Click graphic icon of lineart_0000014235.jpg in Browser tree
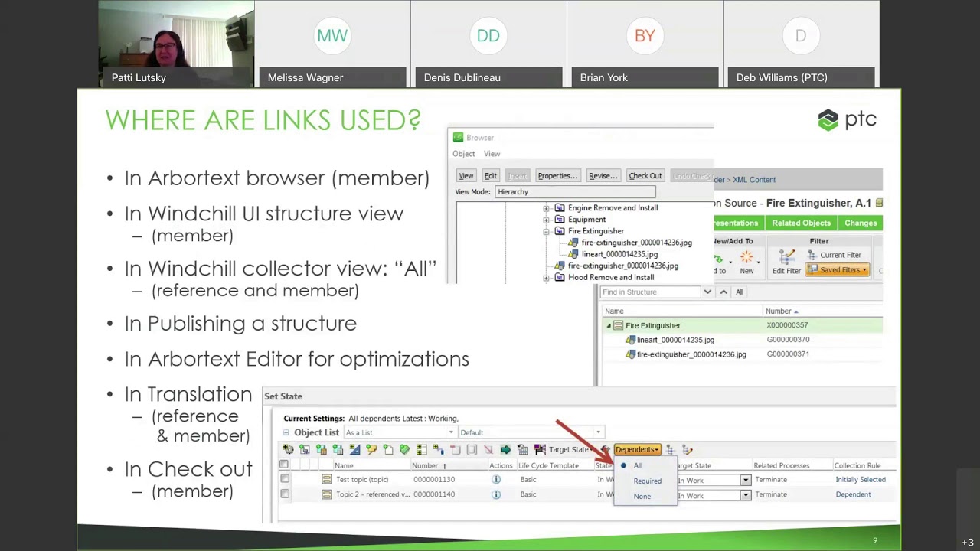 [573, 254]
